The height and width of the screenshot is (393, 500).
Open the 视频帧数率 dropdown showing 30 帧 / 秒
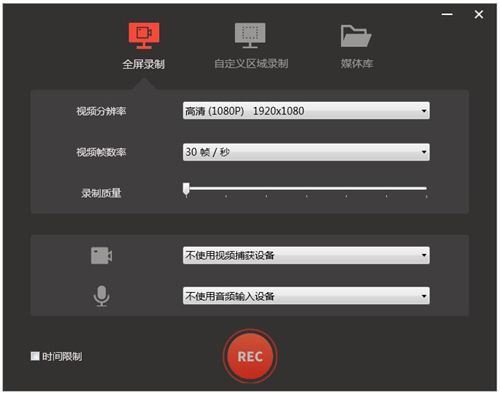pyautogui.click(x=306, y=152)
